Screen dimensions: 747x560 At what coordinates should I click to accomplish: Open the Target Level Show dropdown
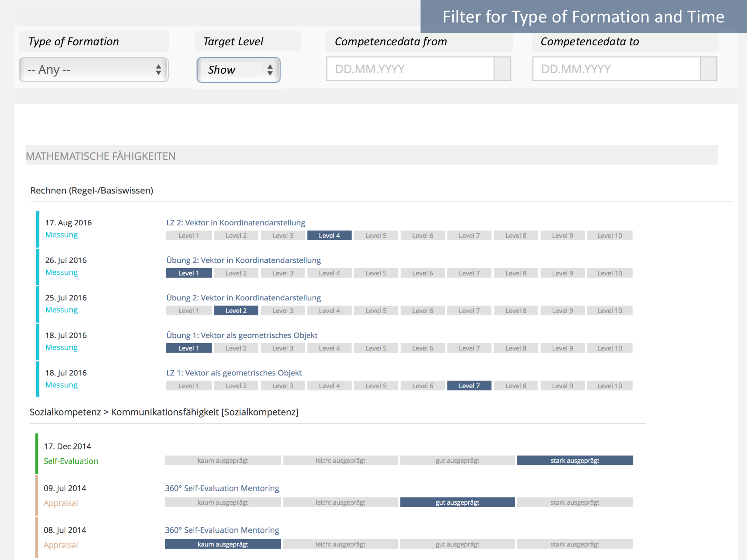pyautogui.click(x=238, y=70)
